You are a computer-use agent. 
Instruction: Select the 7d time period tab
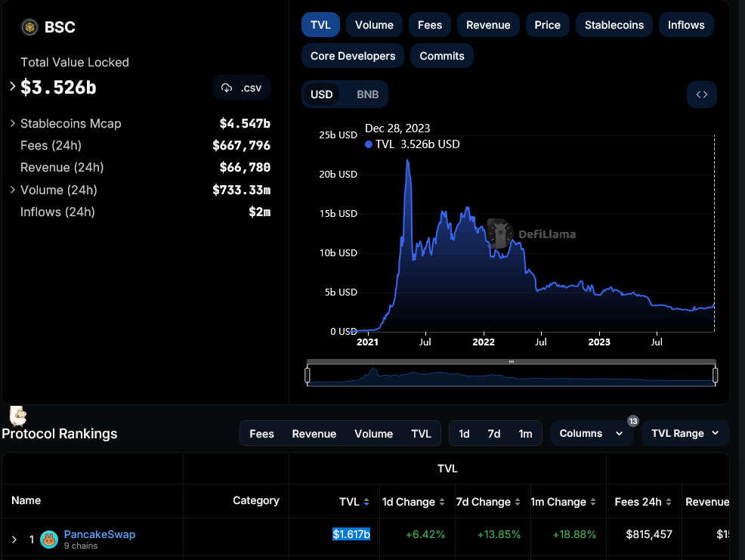(x=494, y=434)
